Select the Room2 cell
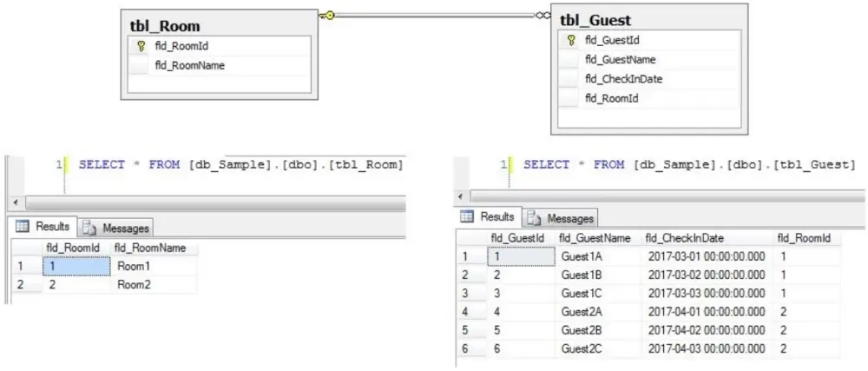This screenshot has height=371, width=868. click(154, 285)
